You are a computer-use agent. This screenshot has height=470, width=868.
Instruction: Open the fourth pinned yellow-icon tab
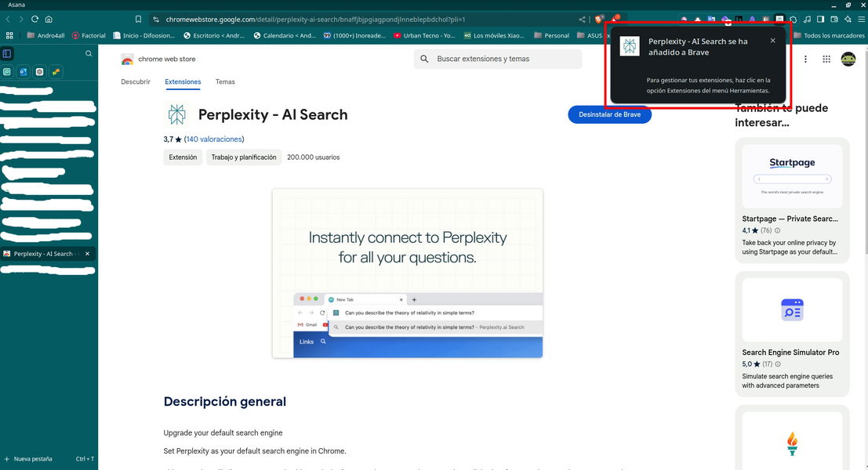56,72
